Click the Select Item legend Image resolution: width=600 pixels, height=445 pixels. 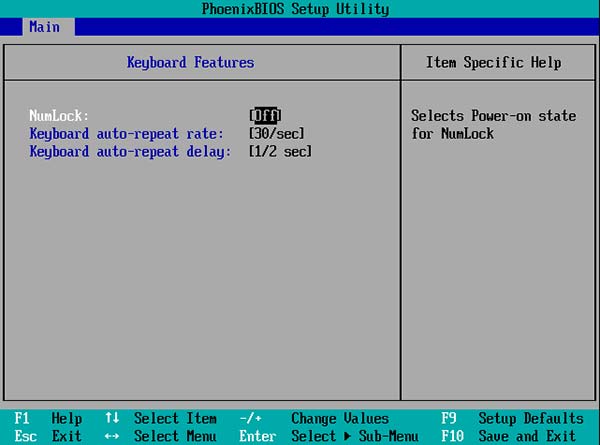[175, 418]
